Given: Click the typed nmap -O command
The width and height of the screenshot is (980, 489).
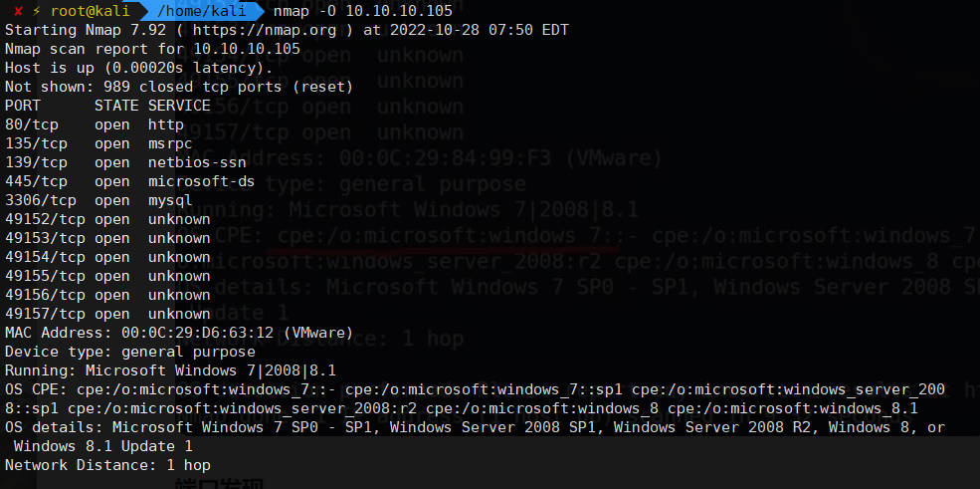Looking at the screenshot, I should point(362,10).
